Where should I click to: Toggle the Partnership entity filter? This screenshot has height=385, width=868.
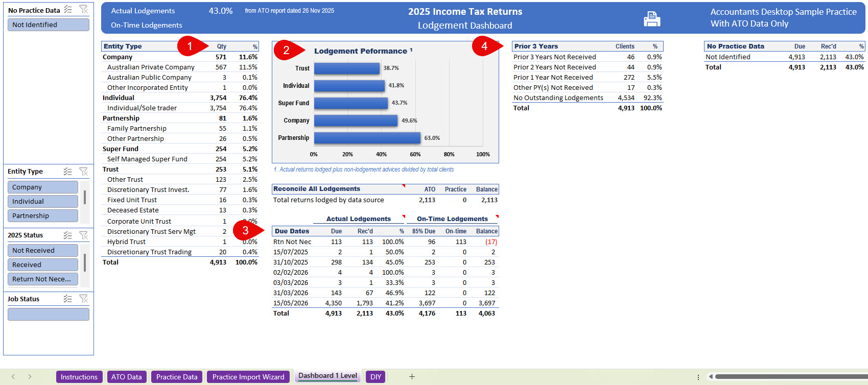43,215
